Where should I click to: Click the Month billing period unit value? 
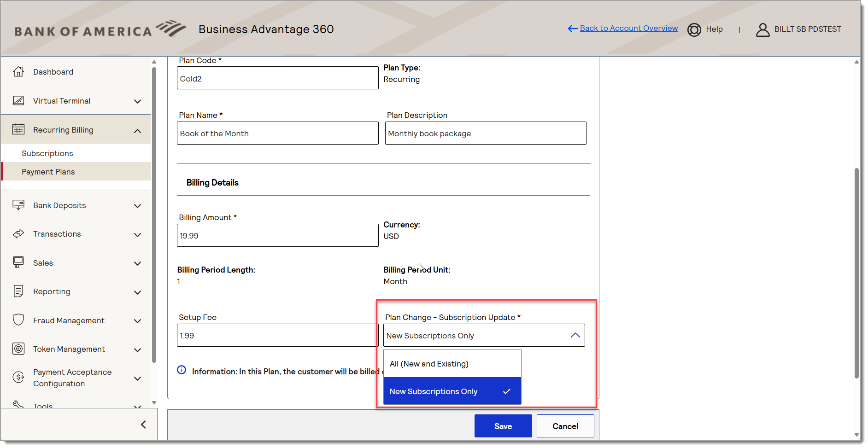click(395, 281)
